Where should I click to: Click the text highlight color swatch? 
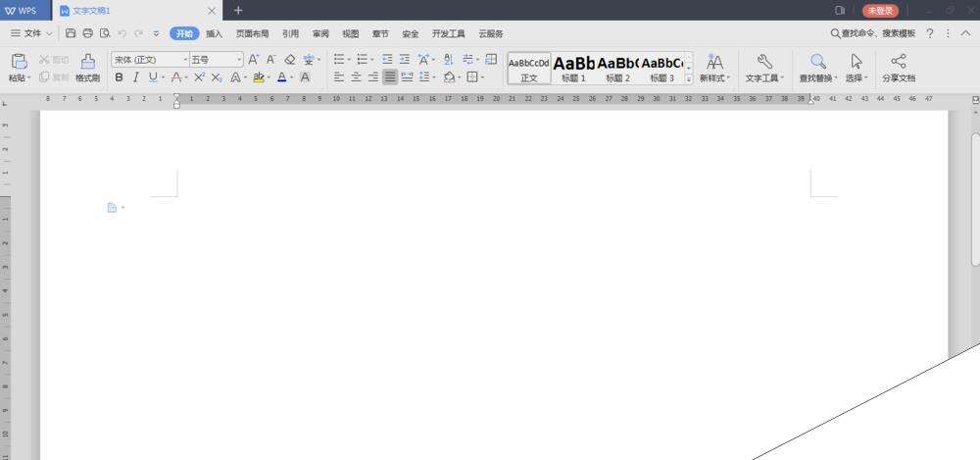tap(258, 77)
